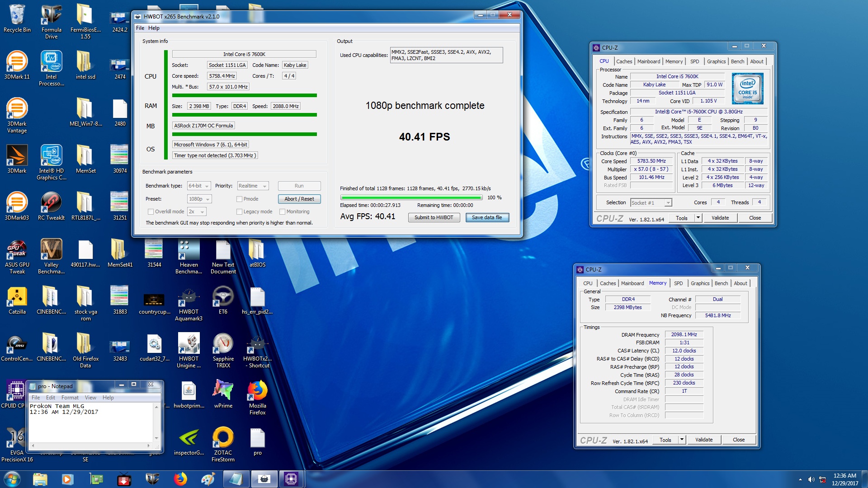Open Graphics tab in lower CPU-Z window
868x488 pixels.
(700, 283)
